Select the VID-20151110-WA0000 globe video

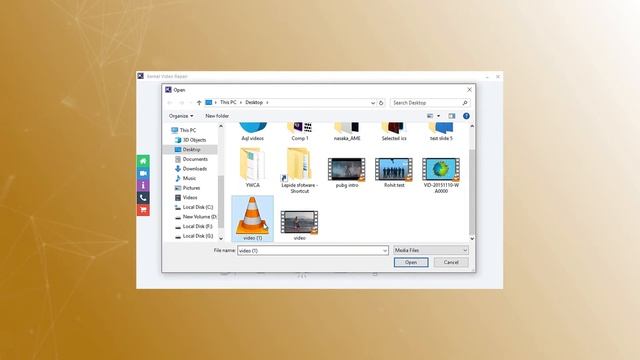pyautogui.click(x=441, y=176)
